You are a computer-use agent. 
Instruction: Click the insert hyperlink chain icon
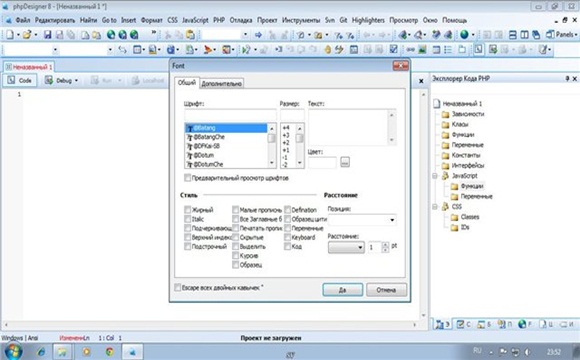pyautogui.click(x=411, y=49)
